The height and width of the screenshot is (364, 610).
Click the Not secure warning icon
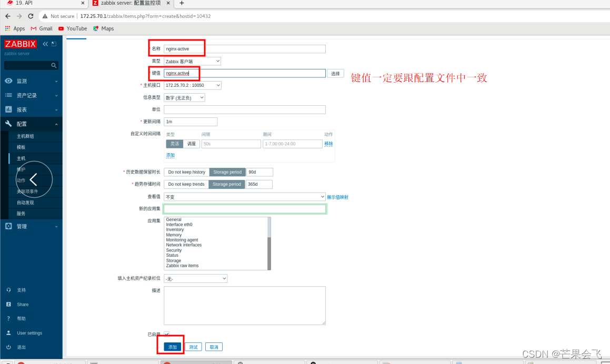pyautogui.click(x=45, y=16)
